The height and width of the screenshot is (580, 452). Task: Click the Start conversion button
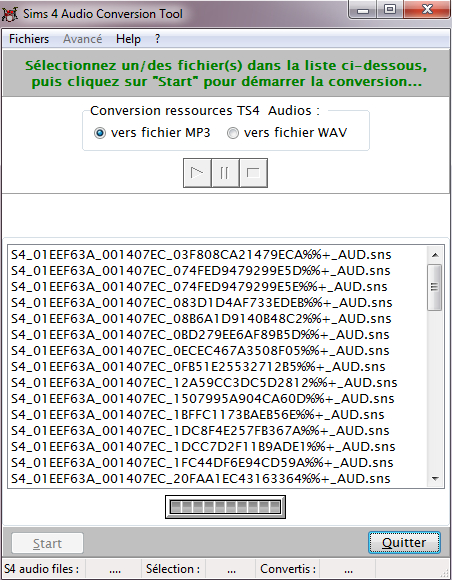(x=47, y=543)
